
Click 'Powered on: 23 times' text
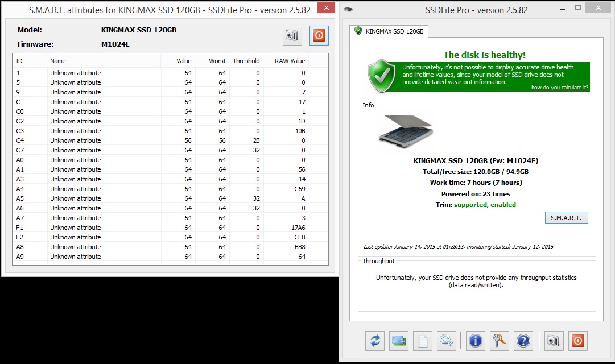tap(476, 194)
